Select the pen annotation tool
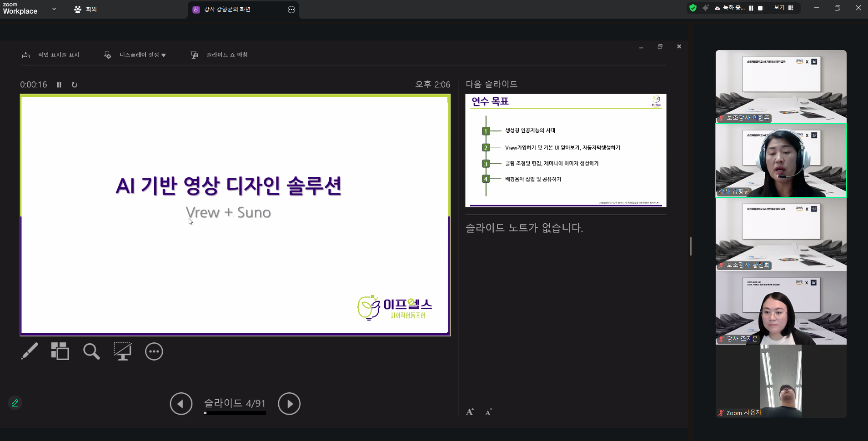The width and height of the screenshot is (868, 441). 30,351
